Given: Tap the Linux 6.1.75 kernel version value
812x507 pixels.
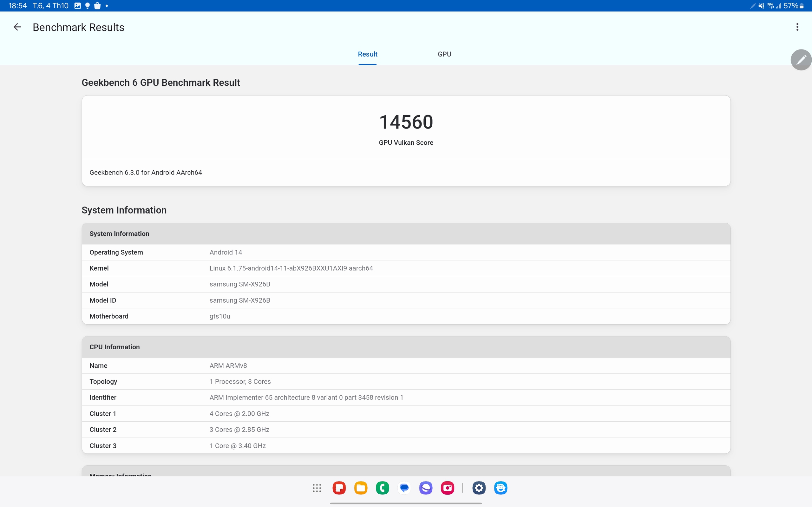Looking at the screenshot, I should pyautogui.click(x=291, y=268).
